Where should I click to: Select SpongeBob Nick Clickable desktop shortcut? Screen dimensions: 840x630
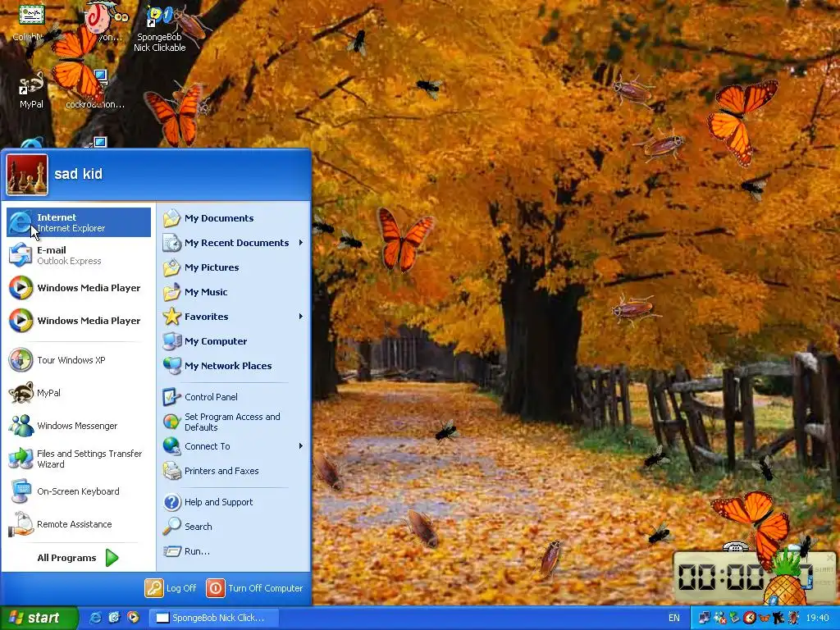point(160,29)
